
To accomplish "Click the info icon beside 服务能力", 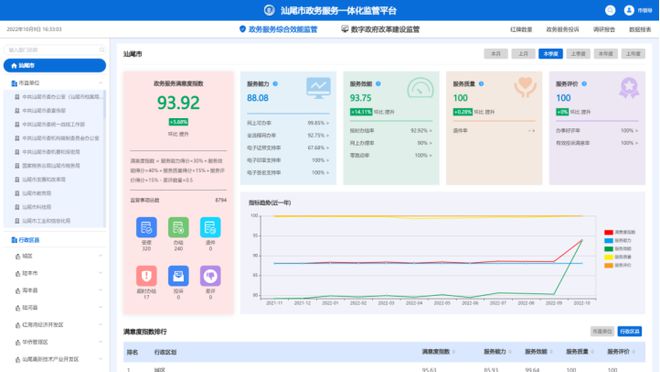I will point(275,84).
